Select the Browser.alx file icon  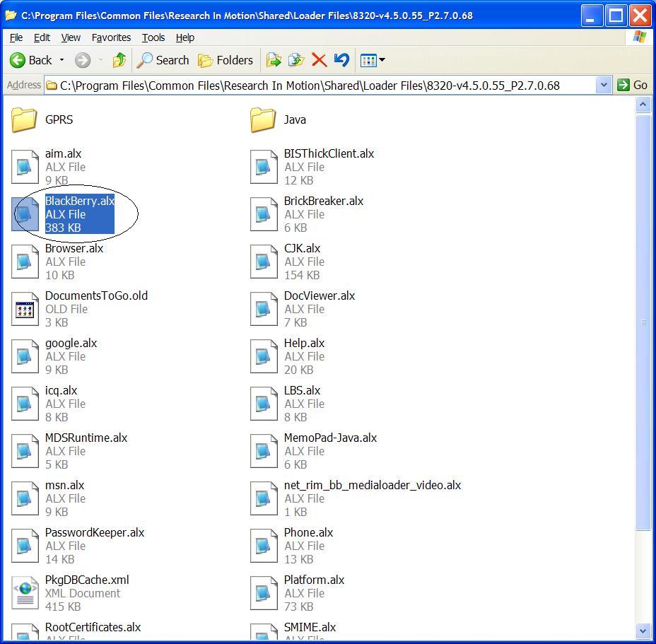pos(25,262)
